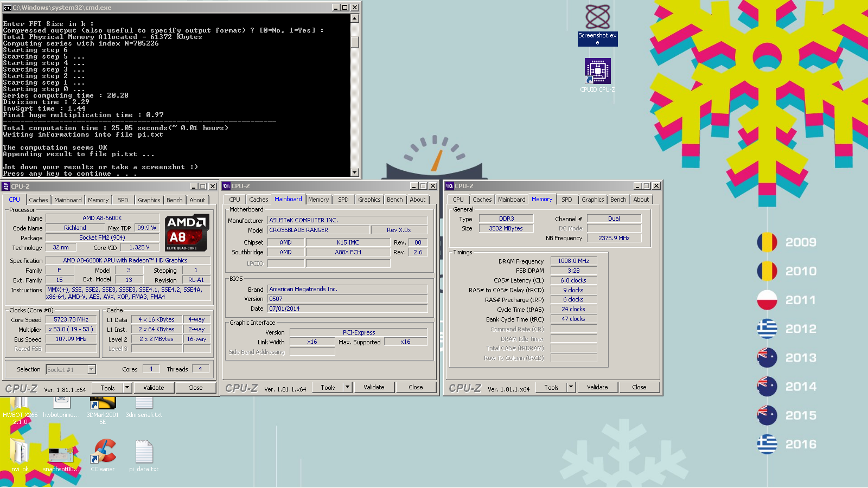This screenshot has width=868, height=488.
Task: Click the cmd window scrollbar up arrow
Action: [355, 18]
